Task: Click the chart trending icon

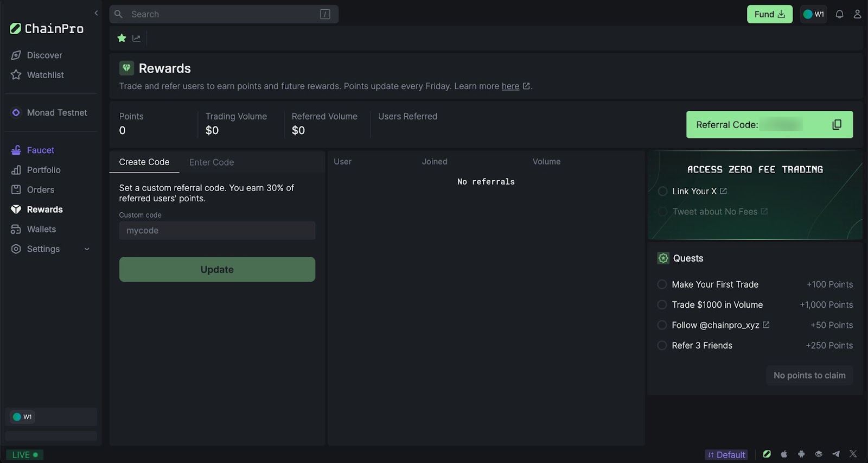Action: 136,38
